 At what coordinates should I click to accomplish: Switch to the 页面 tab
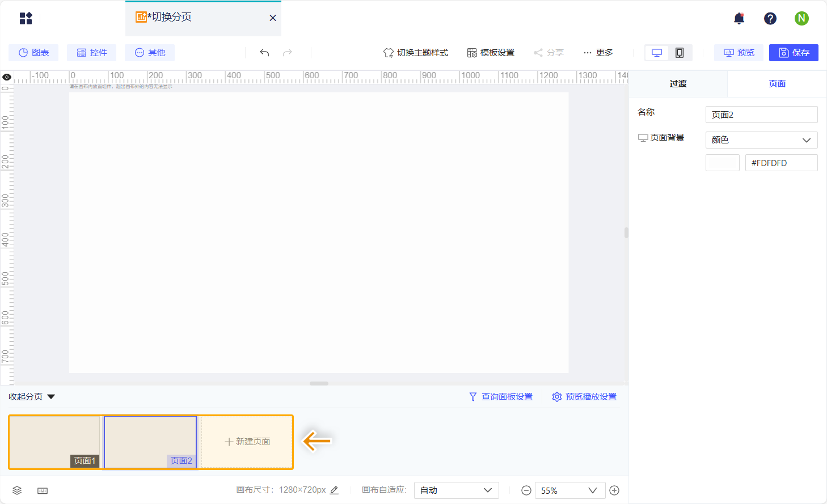[777, 84]
